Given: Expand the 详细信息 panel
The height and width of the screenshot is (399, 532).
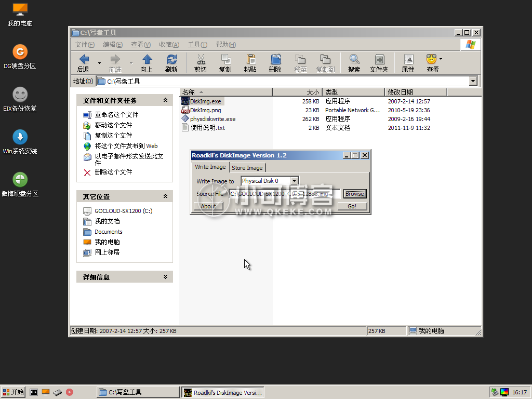Looking at the screenshot, I should 165,277.
